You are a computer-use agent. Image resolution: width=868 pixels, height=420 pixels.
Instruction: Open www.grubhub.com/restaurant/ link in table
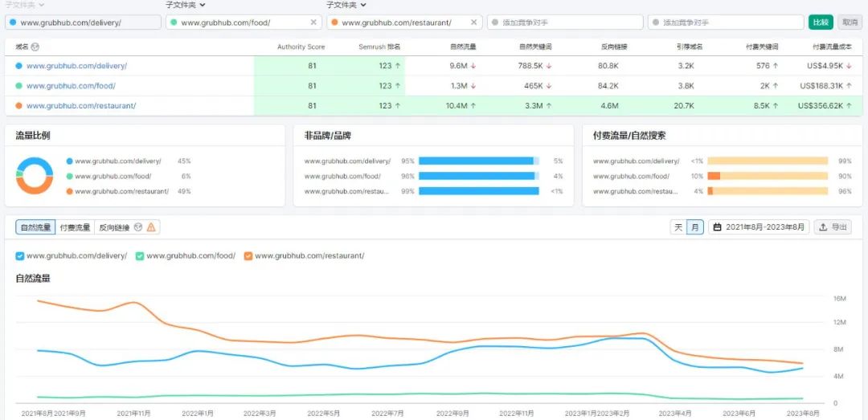[81, 106]
